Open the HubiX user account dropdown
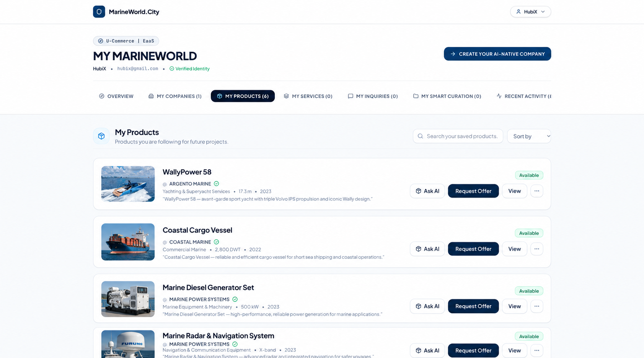The height and width of the screenshot is (358, 644). 530,12
